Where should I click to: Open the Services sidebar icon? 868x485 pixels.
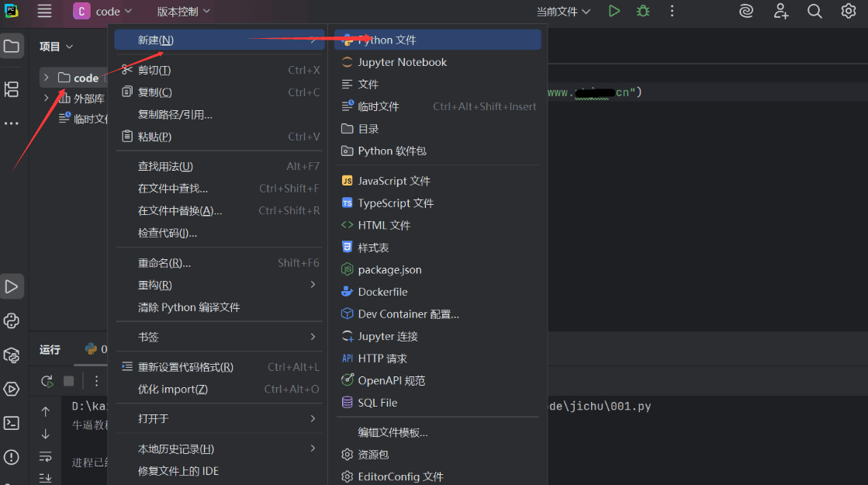(12, 389)
